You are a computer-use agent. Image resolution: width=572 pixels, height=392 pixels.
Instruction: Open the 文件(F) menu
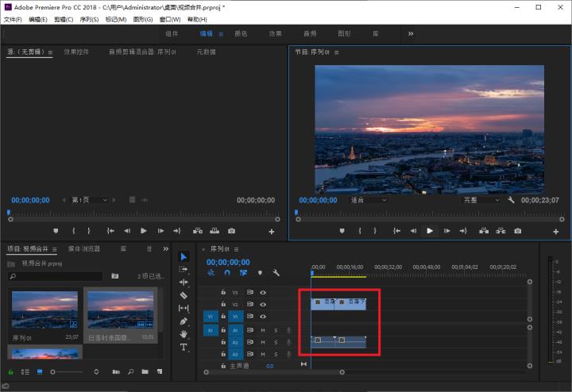tap(13, 19)
